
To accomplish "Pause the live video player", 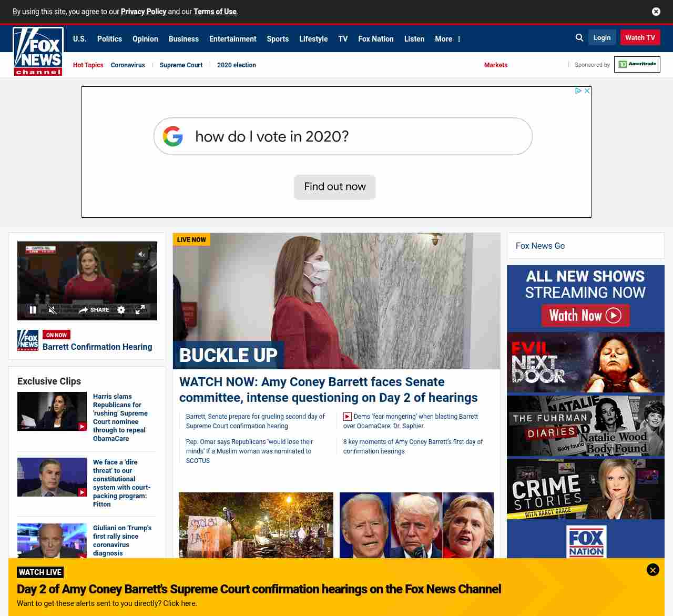I will 33,310.
